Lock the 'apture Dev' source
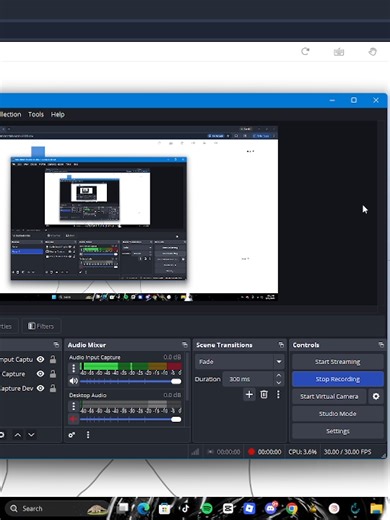This screenshot has width=390, height=520. pos(53,388)
